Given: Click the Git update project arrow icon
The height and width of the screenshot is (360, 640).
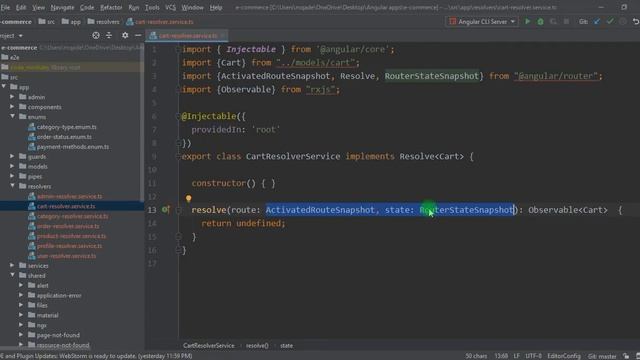Looking at the screenshot, I should coord(597,22).
